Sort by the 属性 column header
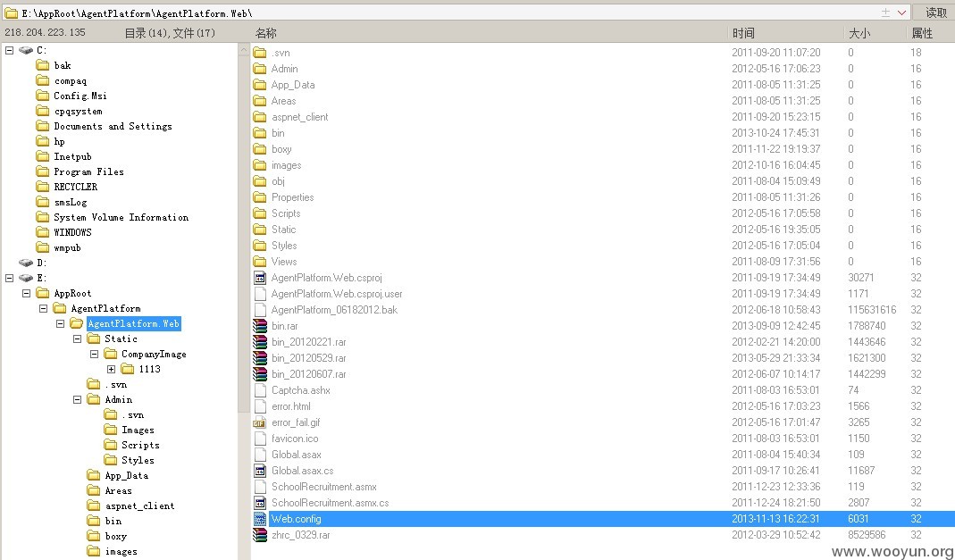This screenshot has height=560, width=955. pos(931,33)
